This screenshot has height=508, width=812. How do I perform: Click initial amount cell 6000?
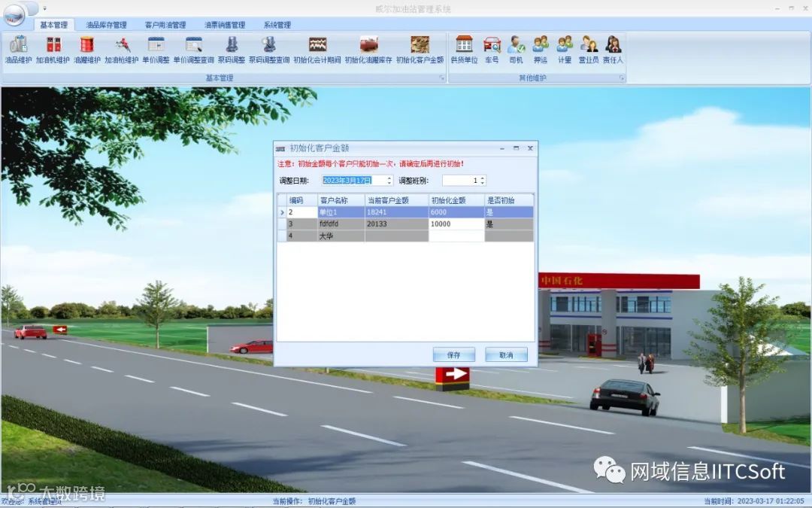pyautogui.click(x=456, y=212)
